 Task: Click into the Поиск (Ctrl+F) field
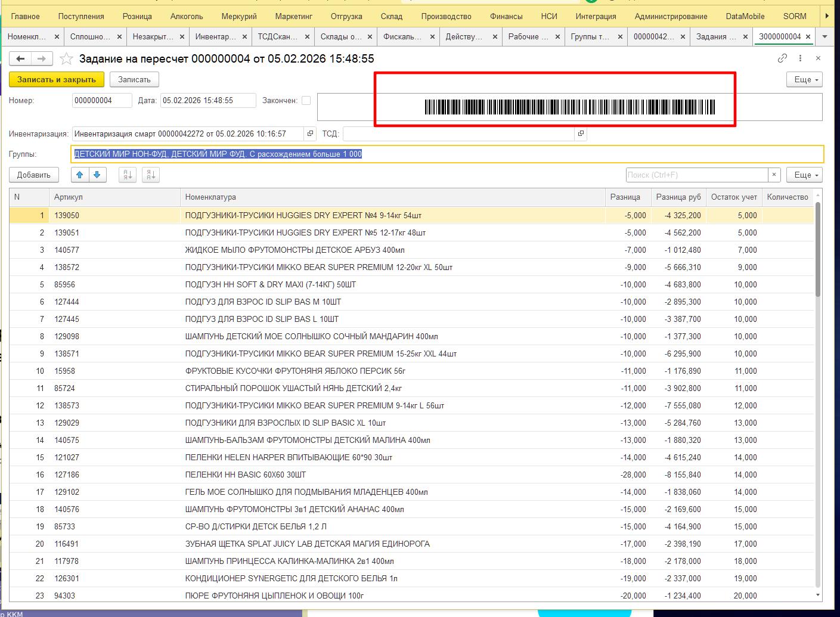click(696, 175)
